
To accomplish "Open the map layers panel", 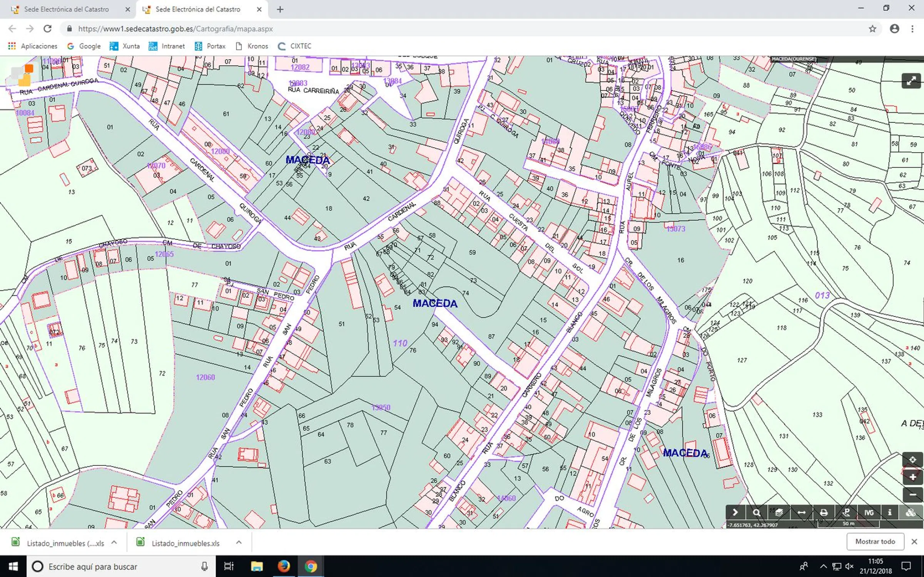I will (779, 512).
